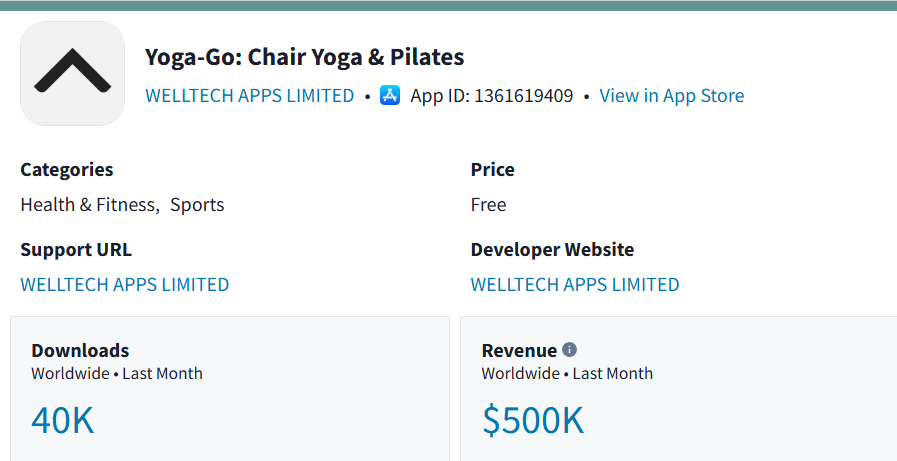Click the 40K downloads figure

click(x=62, y=420)
